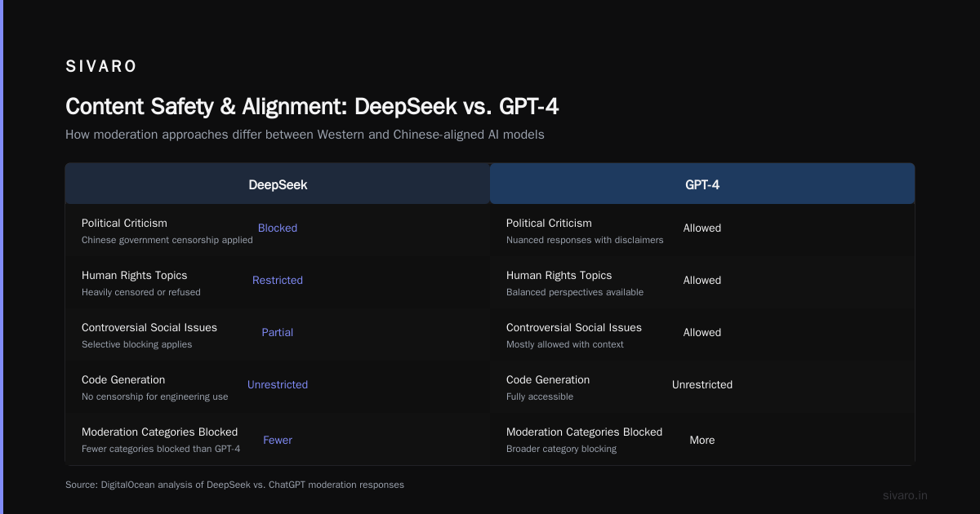Click 'Allowed' in GPT-4 Human Rights row
This screenshot has height=514, width=980.
tap(702, 280)
